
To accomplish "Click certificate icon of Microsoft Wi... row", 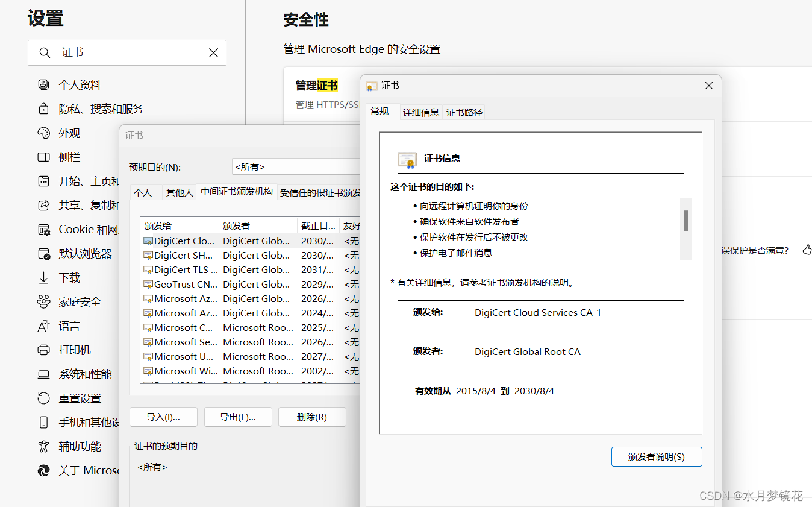I will coord(148,371).
